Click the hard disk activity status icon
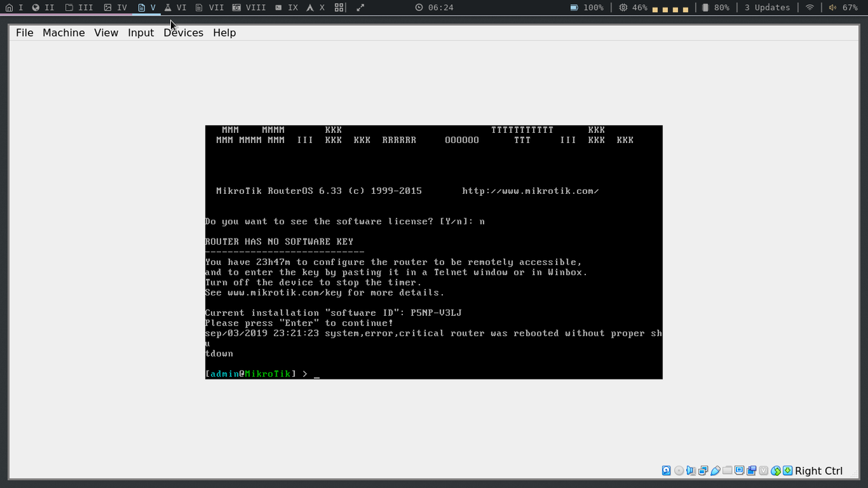This screenshot has height=488, width=868. click(x=667, y=470)
